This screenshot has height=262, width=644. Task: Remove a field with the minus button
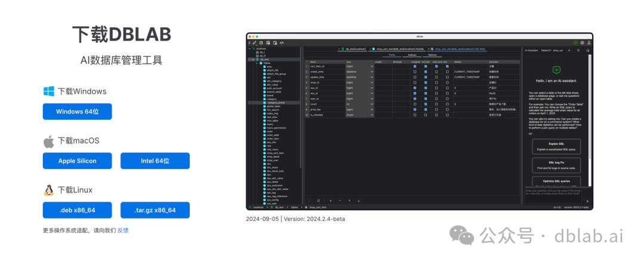(340, 201)
